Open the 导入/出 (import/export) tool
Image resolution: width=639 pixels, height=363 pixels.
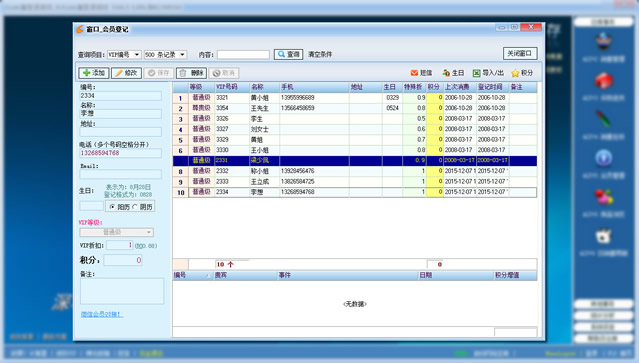[488, 73]
